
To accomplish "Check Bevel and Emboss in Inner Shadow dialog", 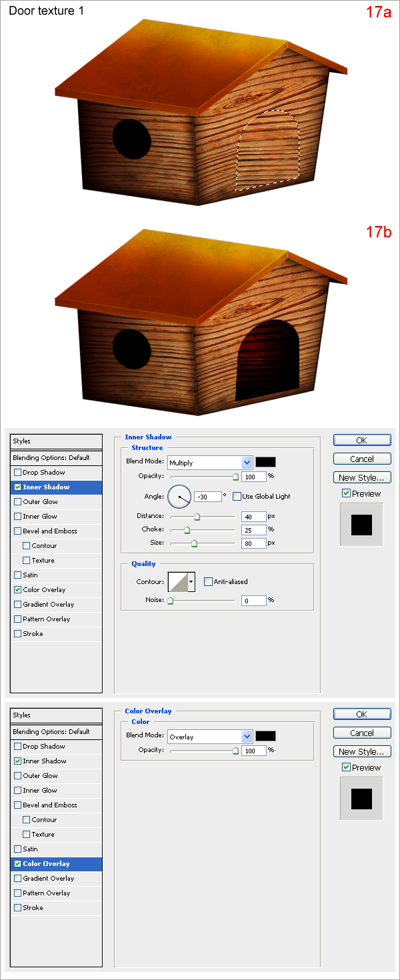I will pyautogui.click(x=17, y=531).
